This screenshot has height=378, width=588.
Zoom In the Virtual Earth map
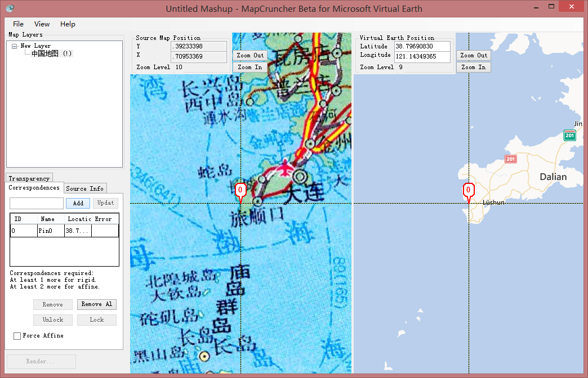click(x=474, y=67)
